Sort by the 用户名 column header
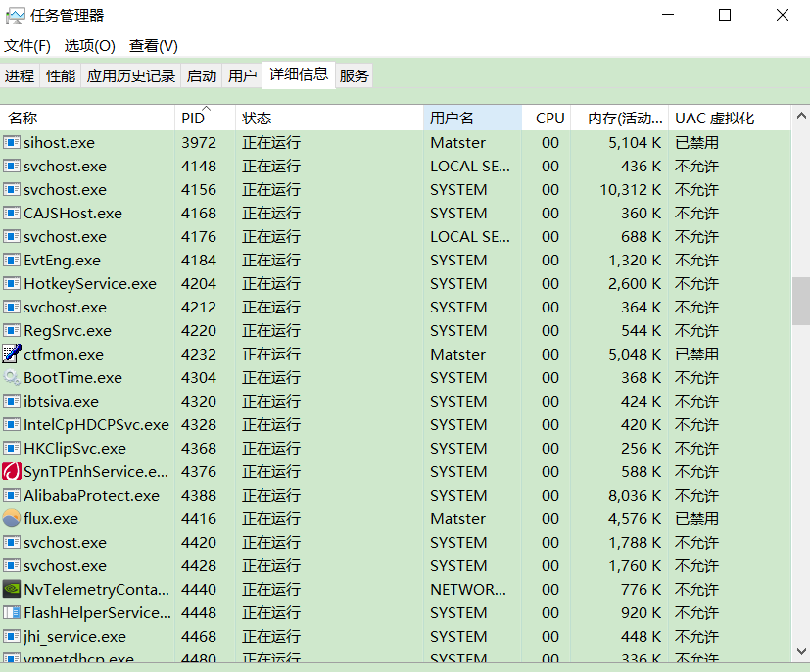This screenshot has height=672, width=810. point(472,118)
